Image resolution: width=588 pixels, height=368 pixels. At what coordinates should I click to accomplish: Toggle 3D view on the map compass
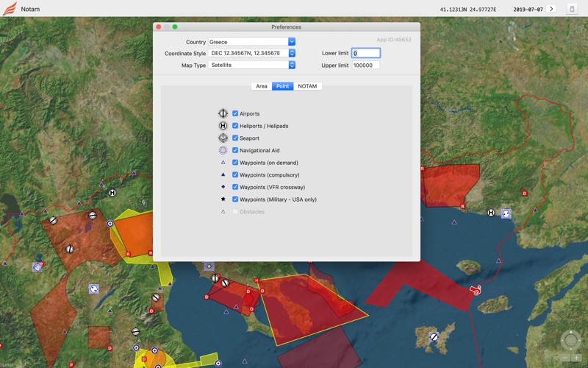tap(570, 340)
